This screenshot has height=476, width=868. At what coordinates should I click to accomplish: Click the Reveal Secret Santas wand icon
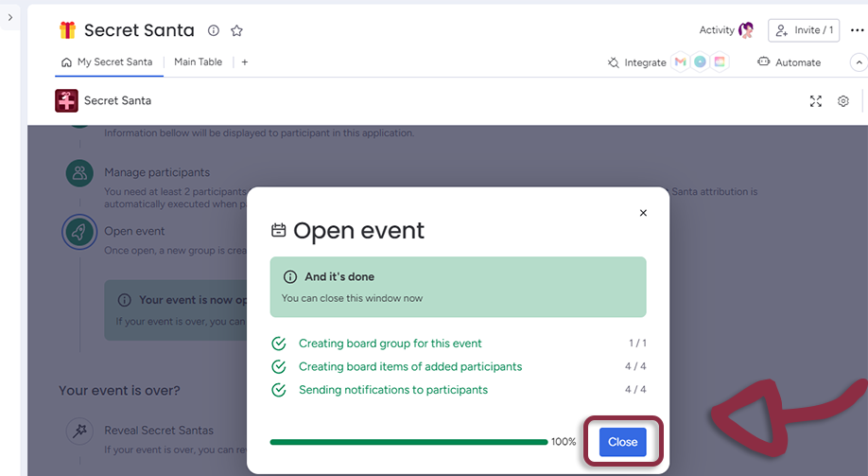tap(79, 431)
